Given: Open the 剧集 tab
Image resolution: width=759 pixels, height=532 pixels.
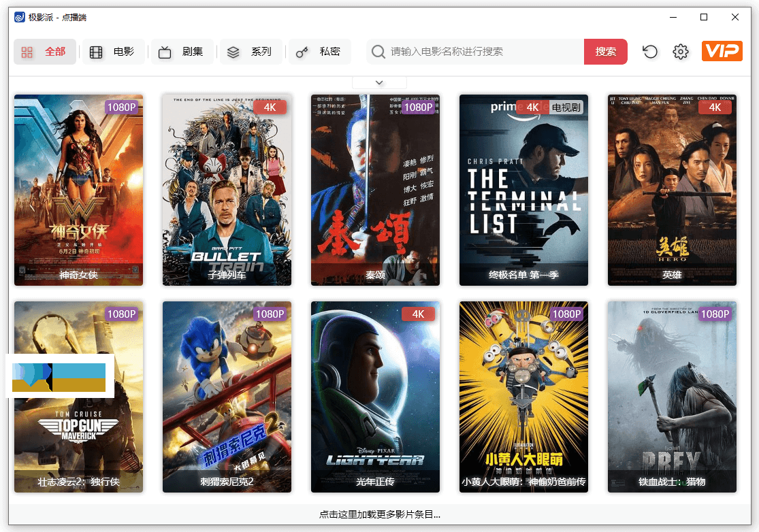Looking at the screenshot, I should (x=182, y=52).
